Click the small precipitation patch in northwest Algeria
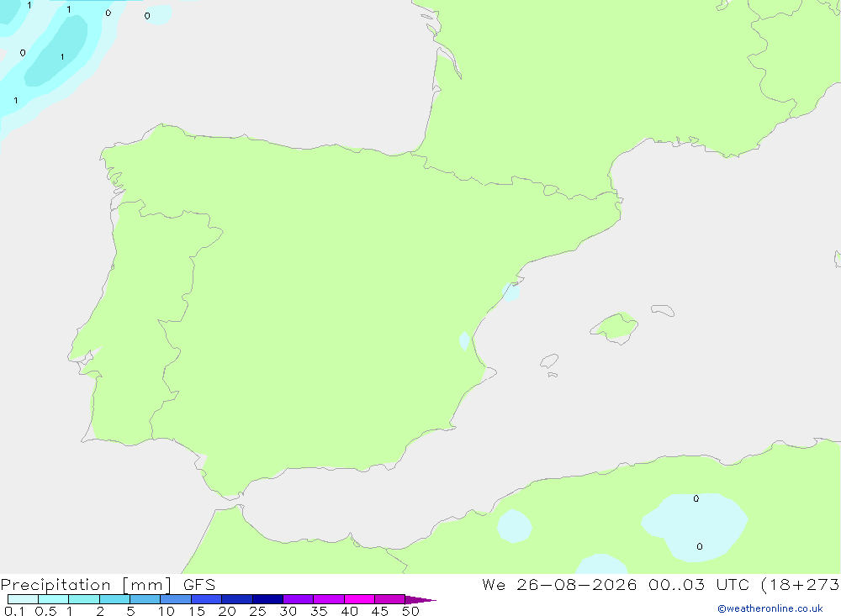Viewport: 841px width, 616px height. (514, 526)
